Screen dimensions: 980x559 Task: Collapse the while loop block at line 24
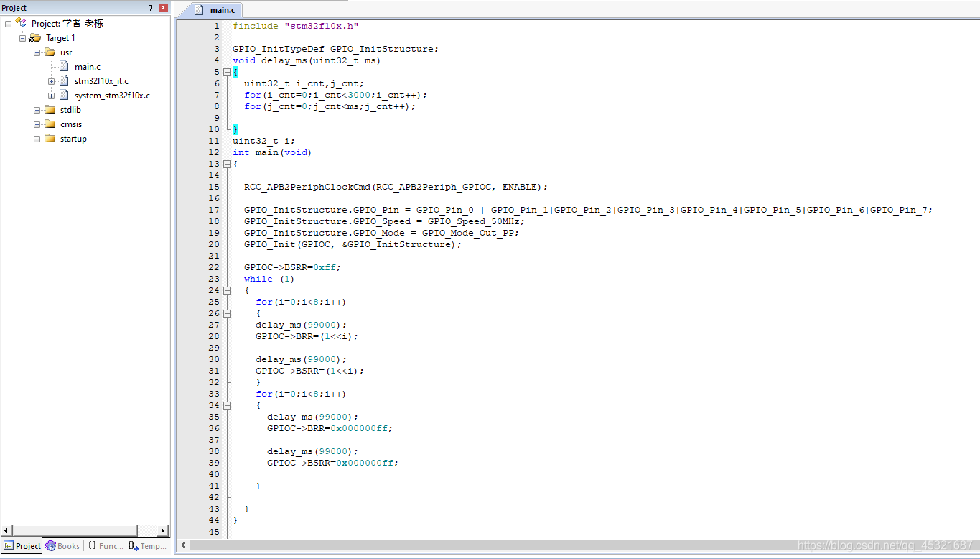pyautogui.click(x=227, y=290)
